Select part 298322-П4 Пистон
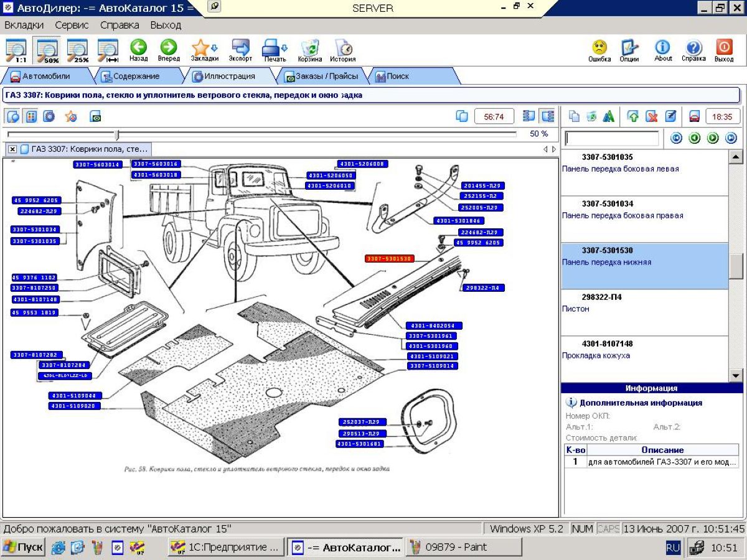This screenshot has width=747, height=560. tap(644, 312)
